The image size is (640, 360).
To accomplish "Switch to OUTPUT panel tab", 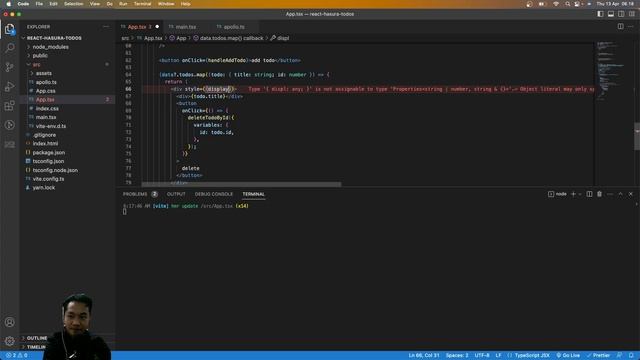I will tap(176, 194).
